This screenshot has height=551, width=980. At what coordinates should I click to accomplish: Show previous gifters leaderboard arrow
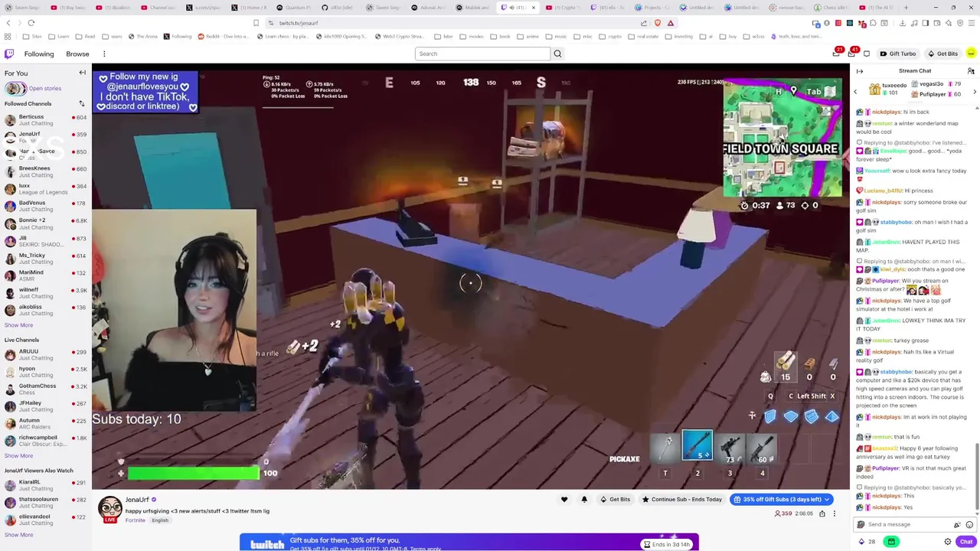[x=856, y=92]
